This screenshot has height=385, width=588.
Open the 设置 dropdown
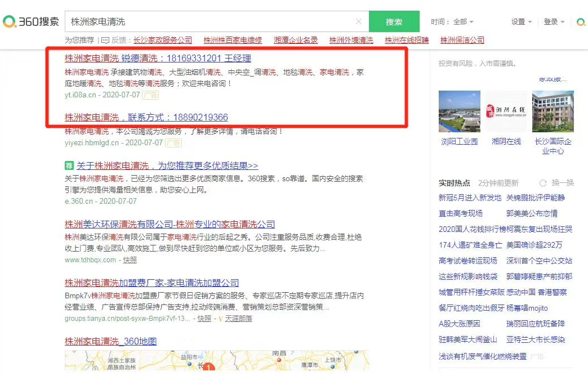click(522, 22)
